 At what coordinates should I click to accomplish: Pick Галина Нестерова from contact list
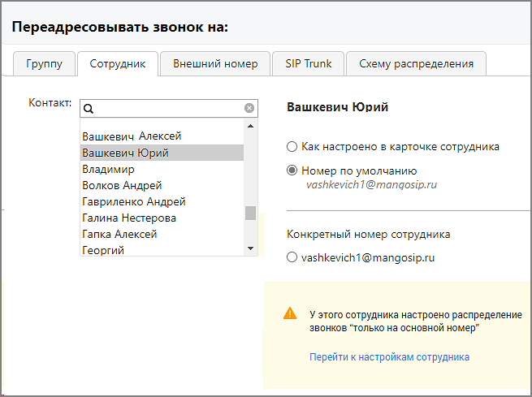(x=162, y=218)
